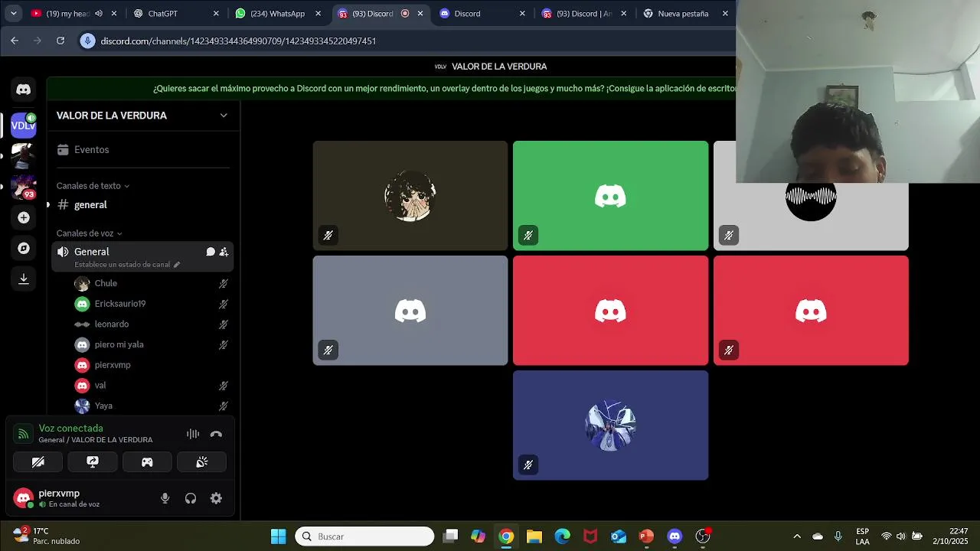Switch to the WhatsApp browser tab
Image resolution: width=980 pixels, height=551 pixels.
[277, 14]
